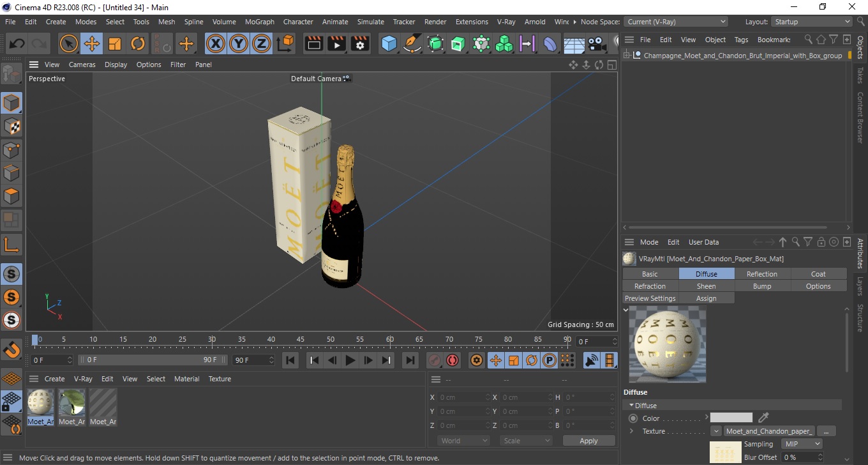Click Record Active Objects keyframe button
This screenshot has height=465, width=868.
coord(435,360)
